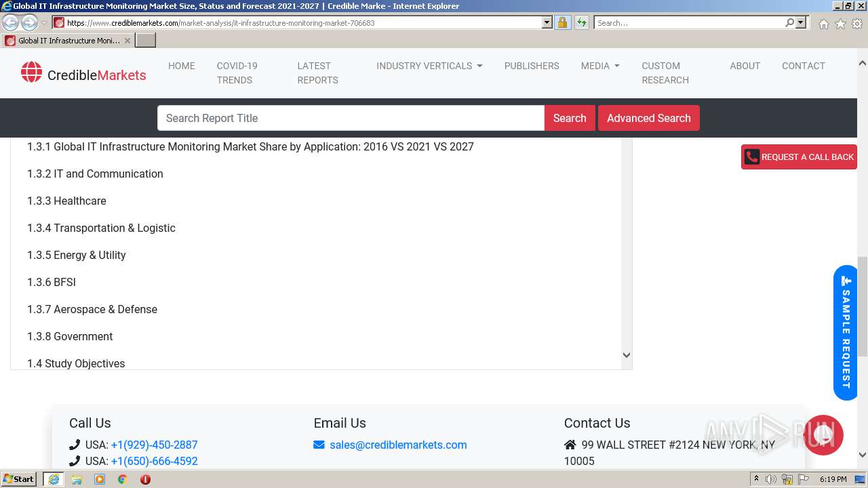The height and width of the screenshot is (488, 868).
Task: Open Advanced Search
Action: tap(649, 118)
